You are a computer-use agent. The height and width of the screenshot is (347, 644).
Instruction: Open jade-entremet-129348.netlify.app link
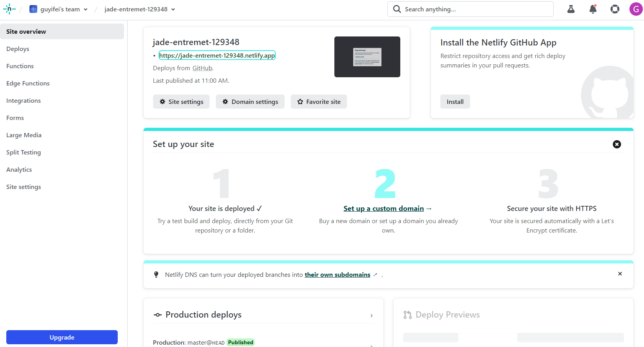[x=217, y=55]
